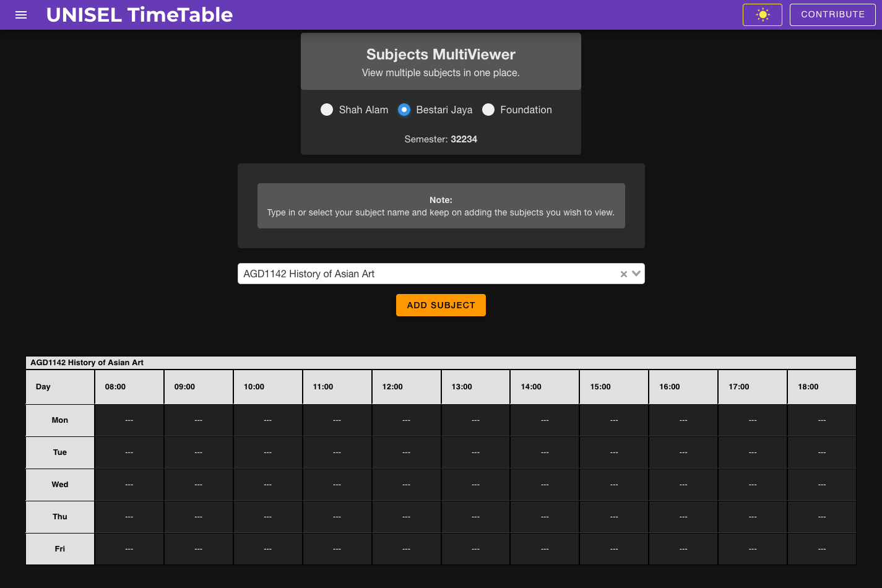Click the Friday 18:00 timetable cell
The height and width of the screenshot is (588, 882).
(822, 549)
